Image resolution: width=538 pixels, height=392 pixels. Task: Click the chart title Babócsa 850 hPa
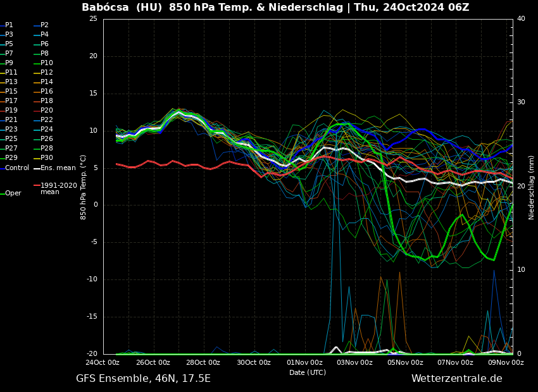[x=275, y=8]
